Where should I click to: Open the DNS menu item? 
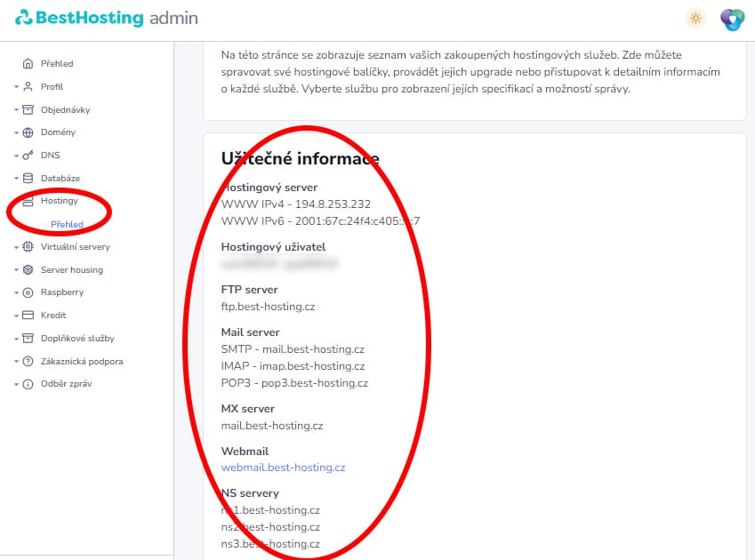point(51,155)
